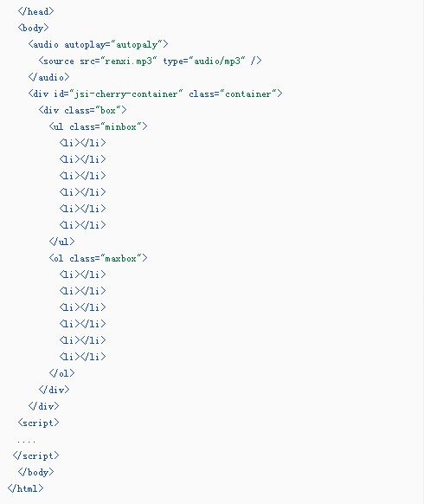The width and height of the screenshot is (424, 504).
Task: Click first li under maxbox list
Action: (x=82, y=275)
